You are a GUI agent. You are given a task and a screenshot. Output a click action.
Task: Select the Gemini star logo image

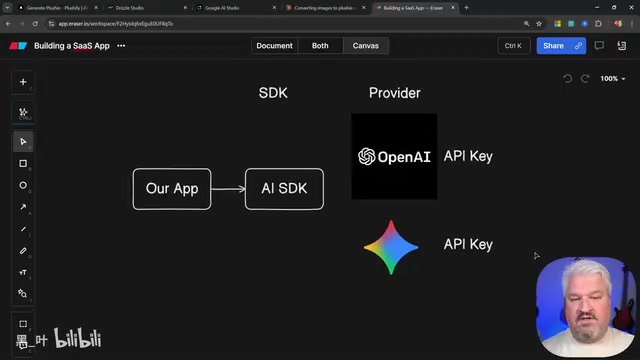[391, 247]
